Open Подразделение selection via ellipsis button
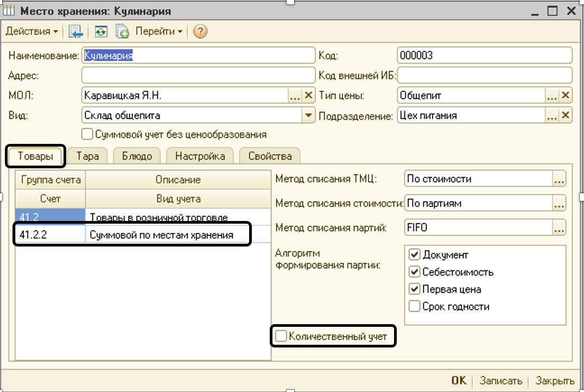 pos(551,115)
